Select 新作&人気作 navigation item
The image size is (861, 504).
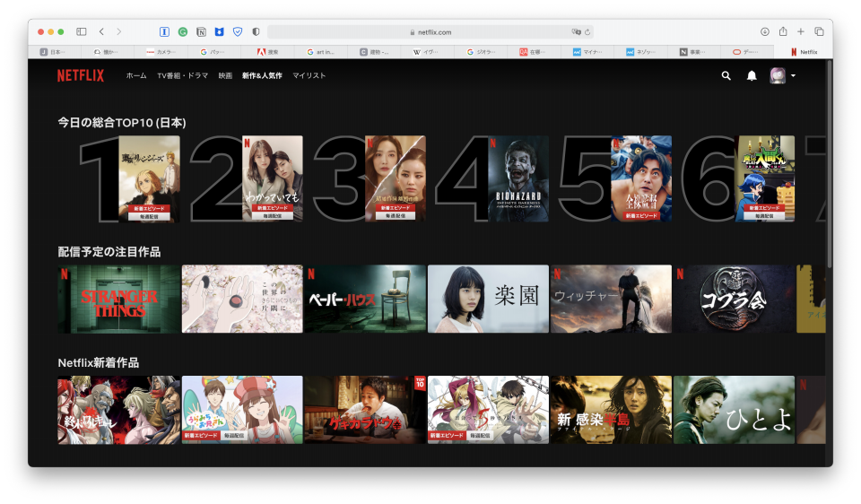point(262,75)
